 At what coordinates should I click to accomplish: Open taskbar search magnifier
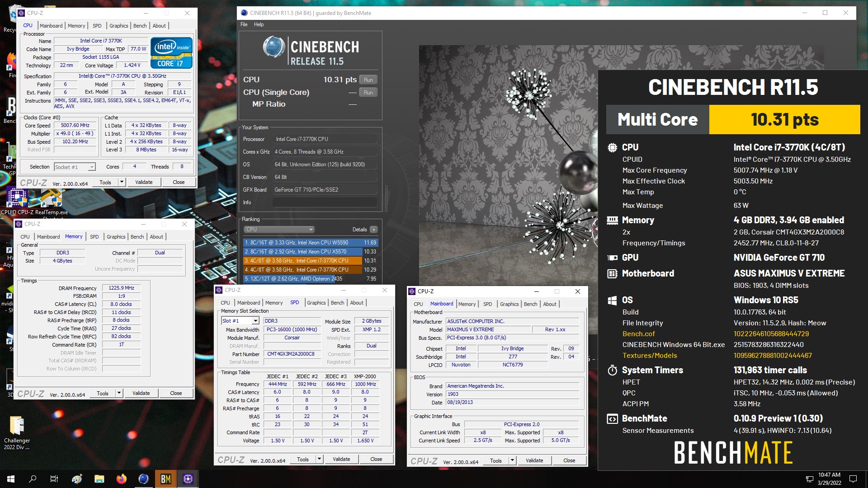coord(33,479)
